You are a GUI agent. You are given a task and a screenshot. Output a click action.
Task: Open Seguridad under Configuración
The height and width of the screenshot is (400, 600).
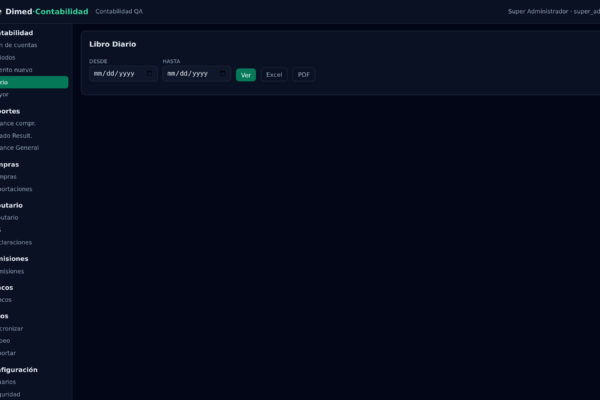point(10,394)
